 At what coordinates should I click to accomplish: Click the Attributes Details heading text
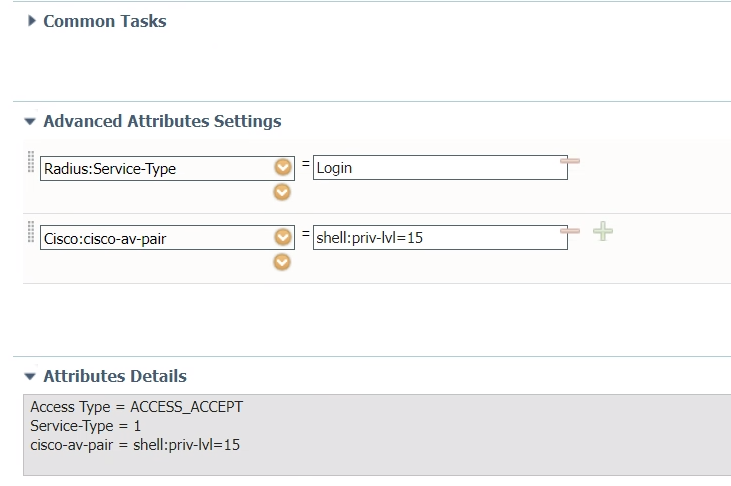[x=115, y=377]
